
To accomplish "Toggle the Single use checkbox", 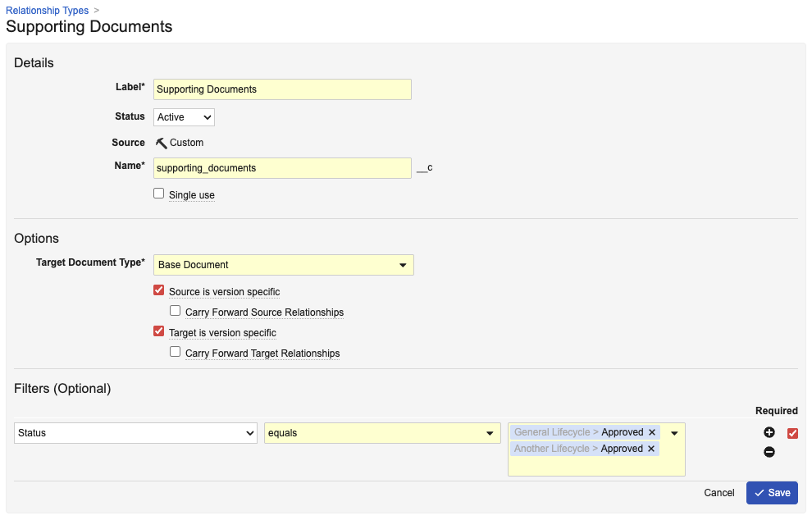I will [x=159, y=194].
